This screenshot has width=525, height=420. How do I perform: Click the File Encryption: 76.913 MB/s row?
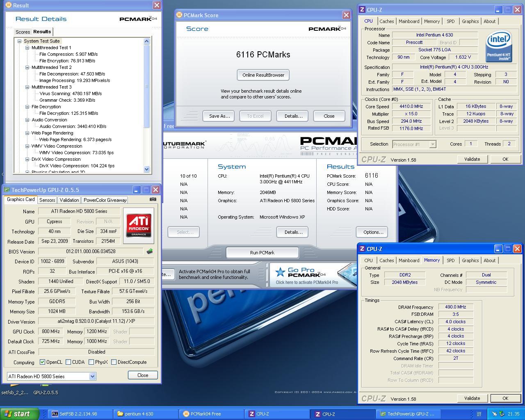tap(67, 61)
